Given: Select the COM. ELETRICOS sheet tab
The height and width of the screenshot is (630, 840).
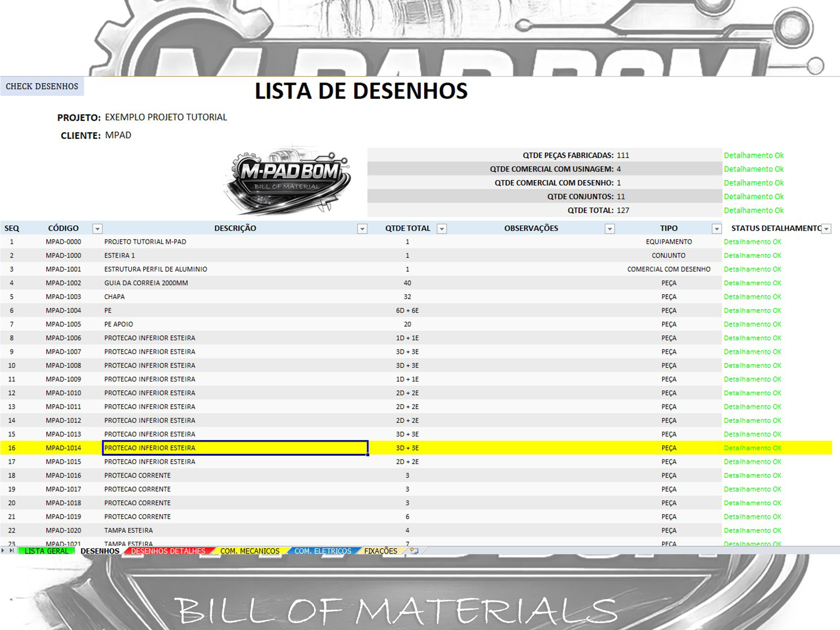Looking at the screenshot, I should click(x=323, y=551).
